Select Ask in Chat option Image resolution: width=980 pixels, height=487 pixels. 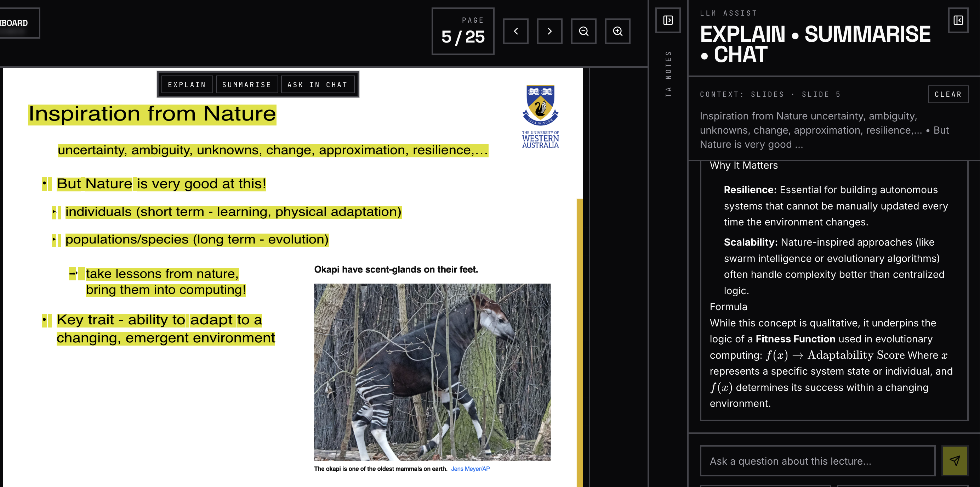[x=317, y=84]
